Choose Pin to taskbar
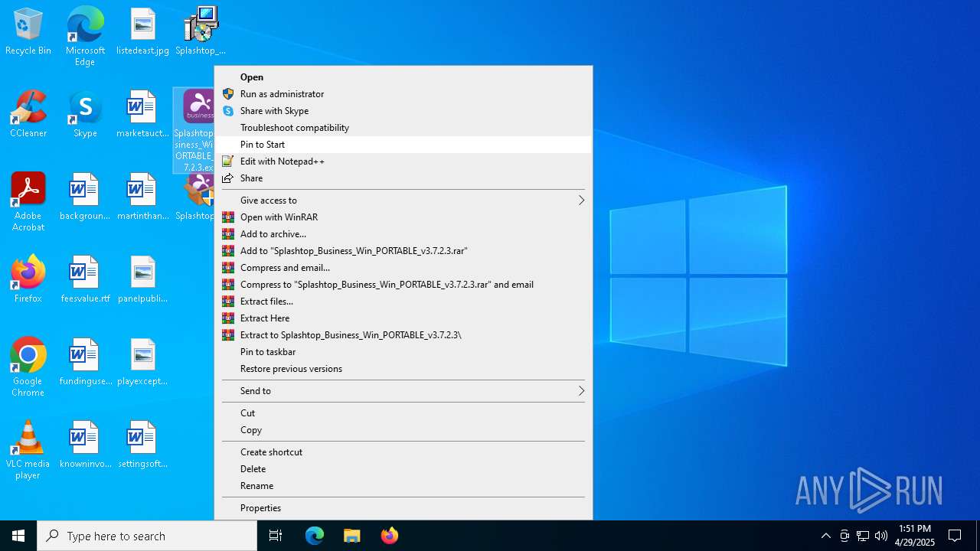This screenshot has width=980, height=551. (x=403, y=352)
